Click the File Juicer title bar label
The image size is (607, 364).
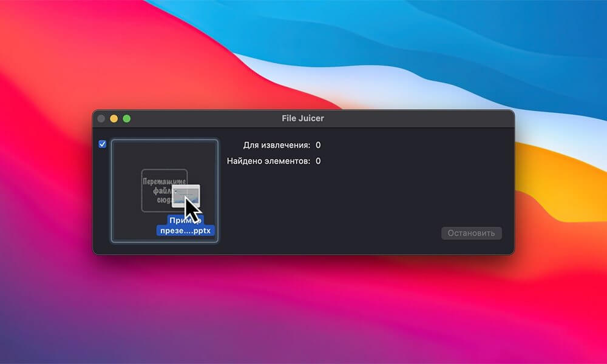pos(303,118)
